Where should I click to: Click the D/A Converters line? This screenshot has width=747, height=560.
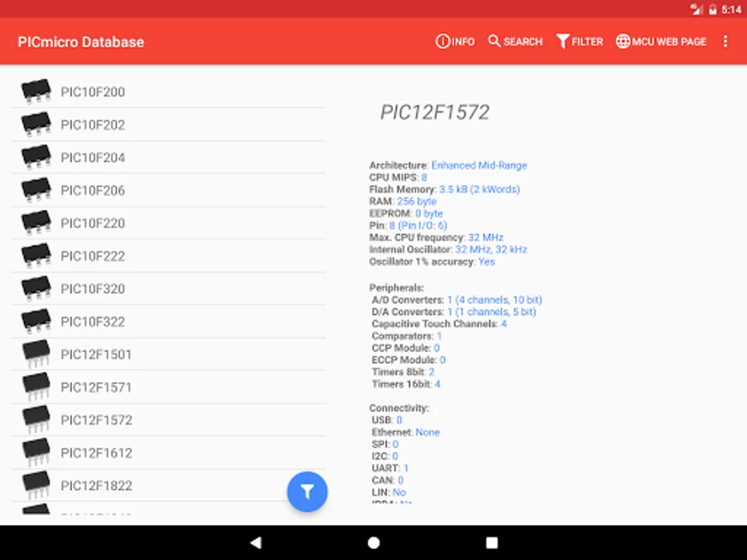click(454, 312)
